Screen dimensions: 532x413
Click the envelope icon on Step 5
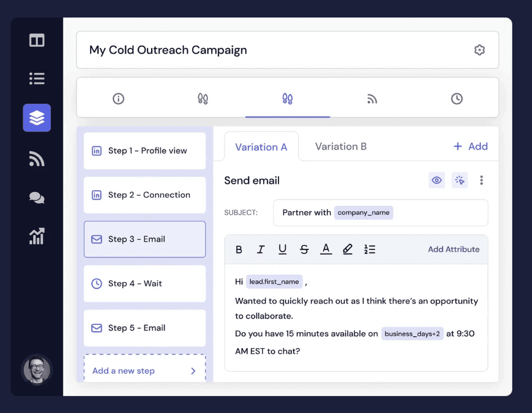pos(97,328)
